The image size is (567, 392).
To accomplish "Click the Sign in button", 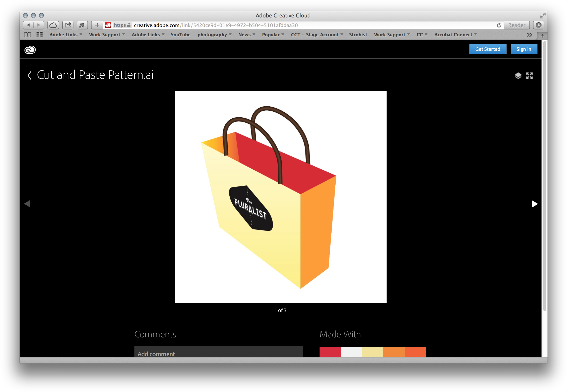I will (523, 49).
